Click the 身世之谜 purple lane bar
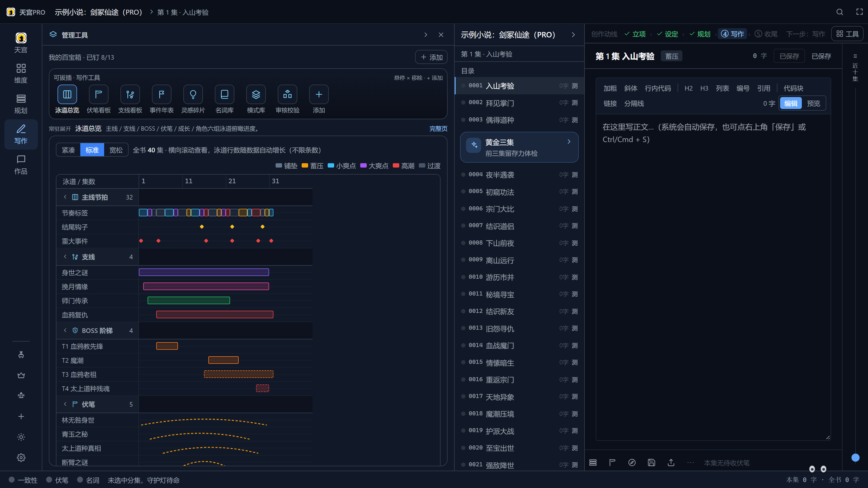The height and width of the screenshot is (488, 868). click(203, 272)
